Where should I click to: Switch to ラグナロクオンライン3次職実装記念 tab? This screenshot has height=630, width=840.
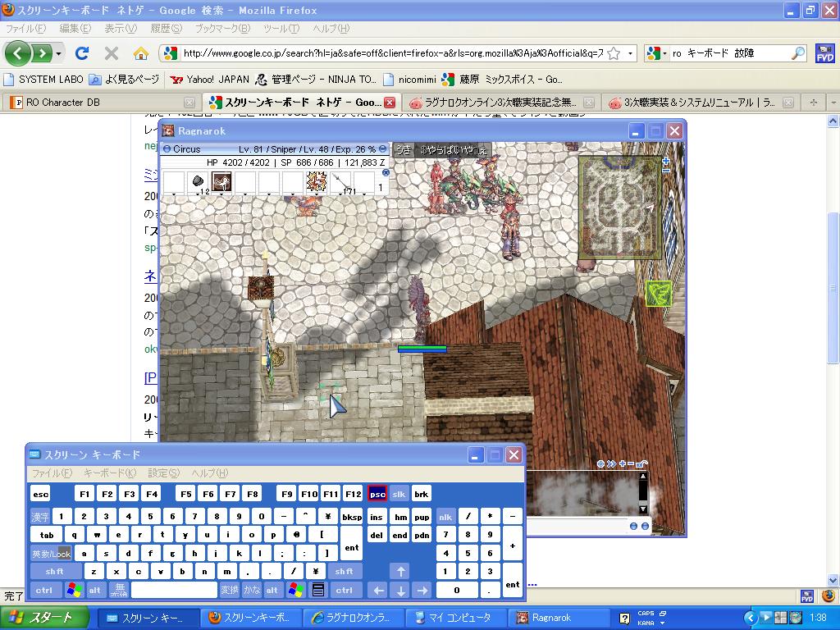[502, 102]
